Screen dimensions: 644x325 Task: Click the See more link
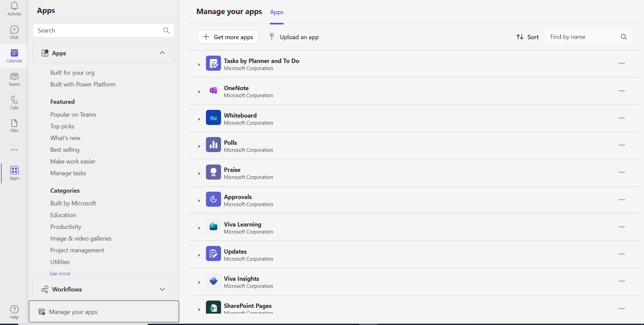click(x=60, y=274)
